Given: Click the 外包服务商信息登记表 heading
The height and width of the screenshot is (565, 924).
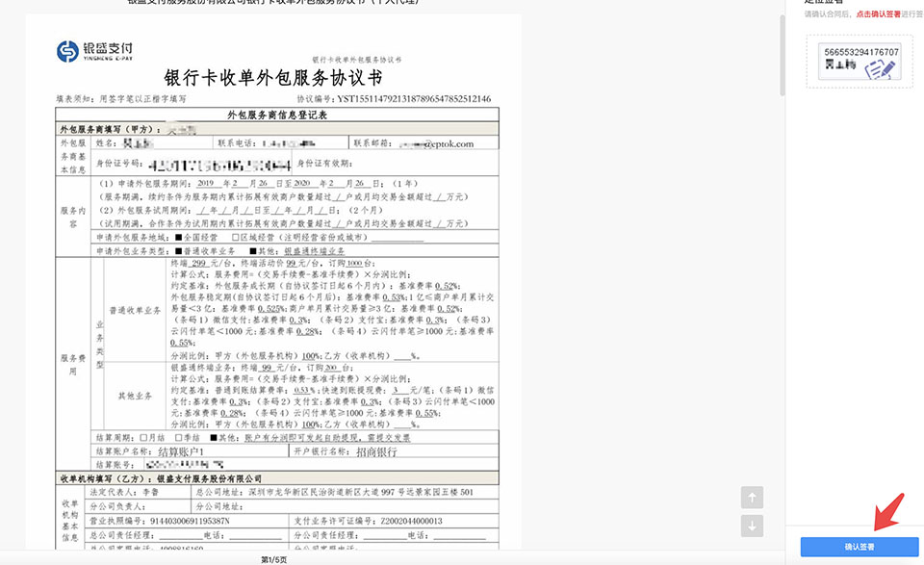Looking at the screenshot, I should pyautogui.click(x=277, y=115).
